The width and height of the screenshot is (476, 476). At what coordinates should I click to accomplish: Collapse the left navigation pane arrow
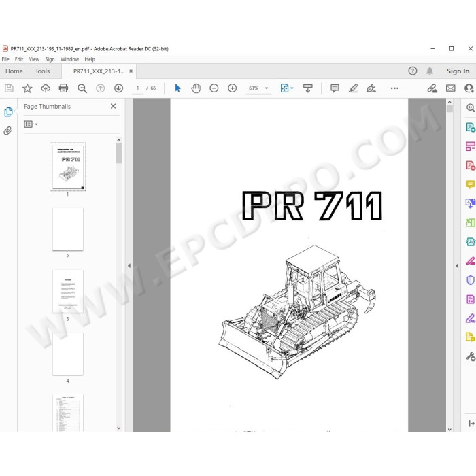129,266
